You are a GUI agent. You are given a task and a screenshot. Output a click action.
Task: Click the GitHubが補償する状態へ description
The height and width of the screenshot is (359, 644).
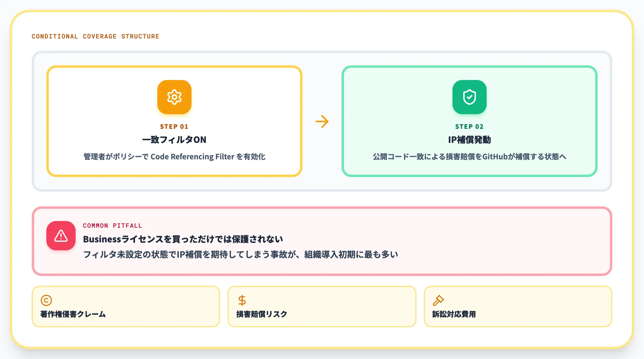click(469, 157)
